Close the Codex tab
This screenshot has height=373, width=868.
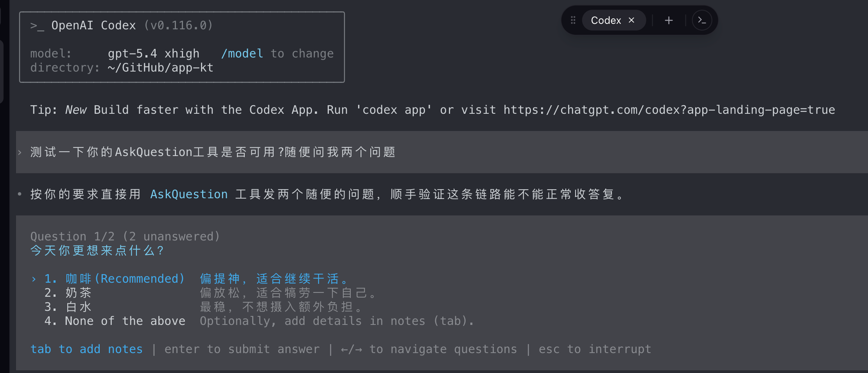pyautogui.click(x=631, y=20)
